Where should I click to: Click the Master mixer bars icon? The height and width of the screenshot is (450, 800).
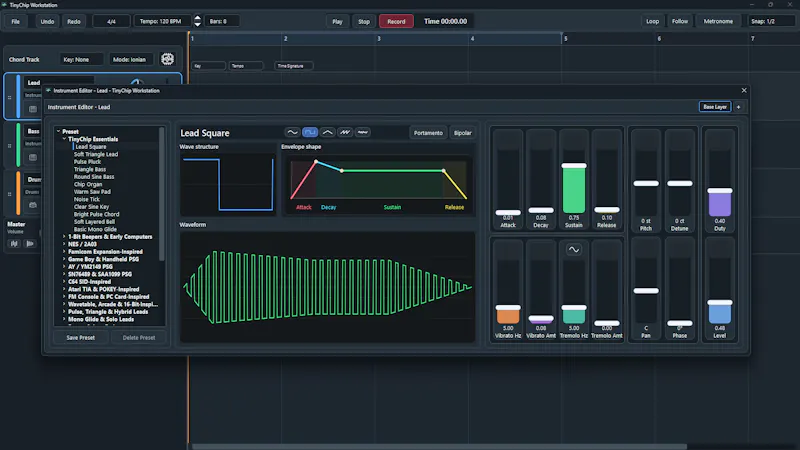point(14,244)
